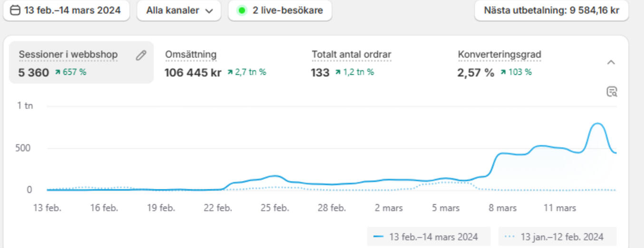Click the green live visitors indicator dot
Screen dimensions: 644x248
(x=242, y=10)
